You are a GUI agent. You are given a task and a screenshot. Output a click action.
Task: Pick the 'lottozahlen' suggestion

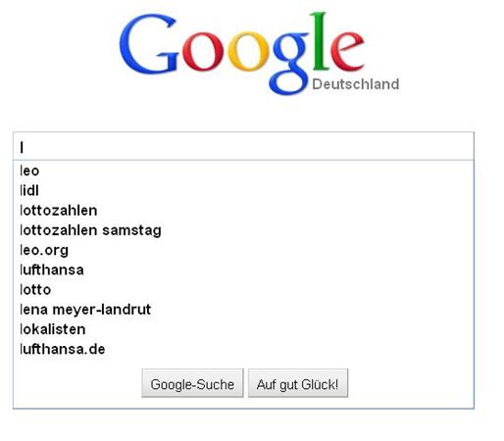[243, 211]
